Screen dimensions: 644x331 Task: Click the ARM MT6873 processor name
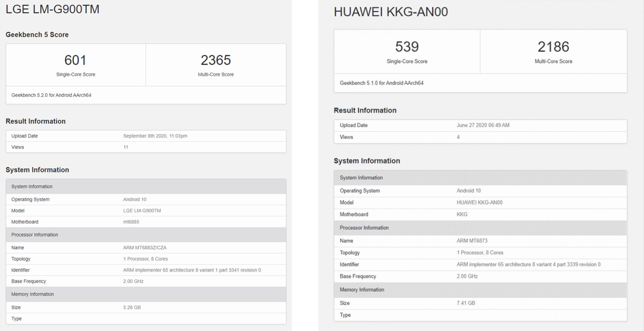472,241
